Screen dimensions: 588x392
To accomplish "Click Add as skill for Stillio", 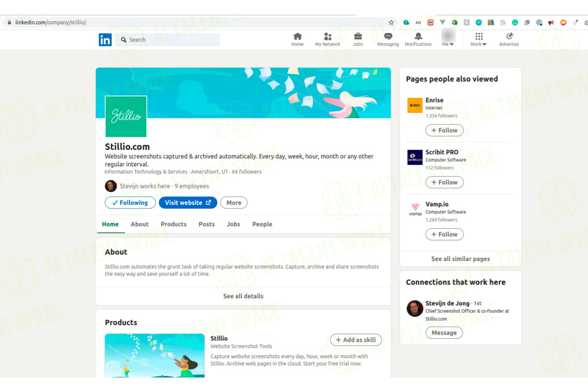I will tap(356, 340).
